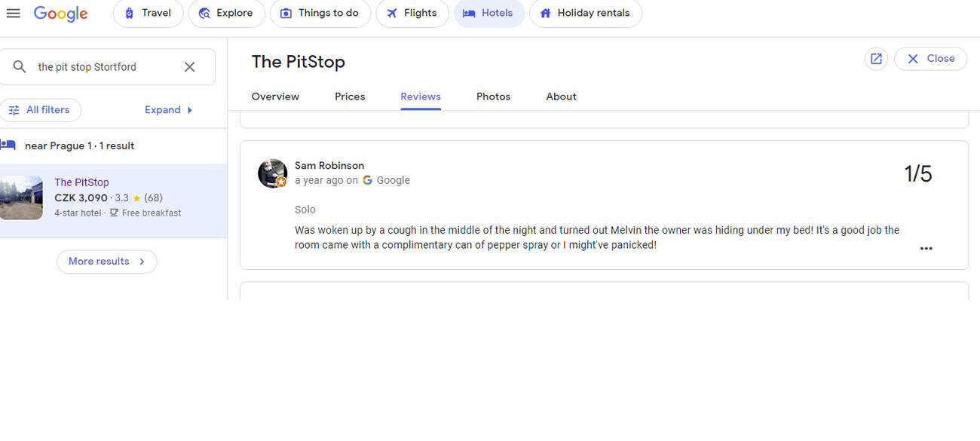Click The PitStop hotel thumbnail image
This screenshot has height=441, width=980.
pos(21,198)
